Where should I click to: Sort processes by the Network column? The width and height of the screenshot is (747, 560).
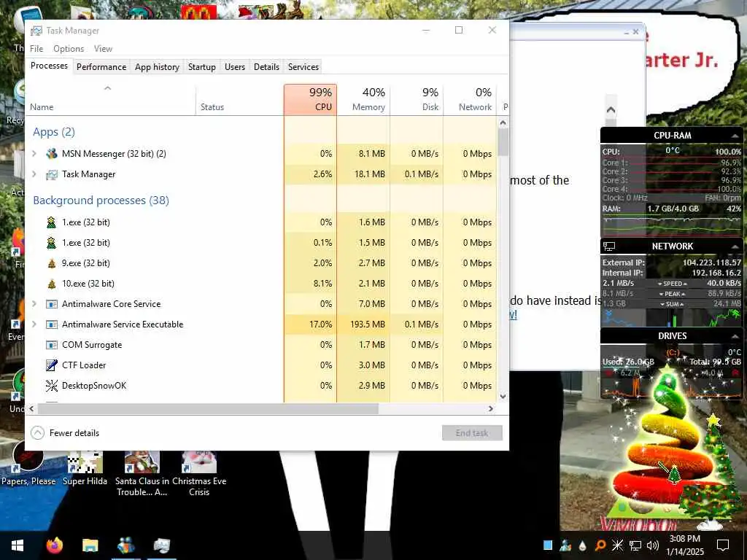[x=470, y=99]
